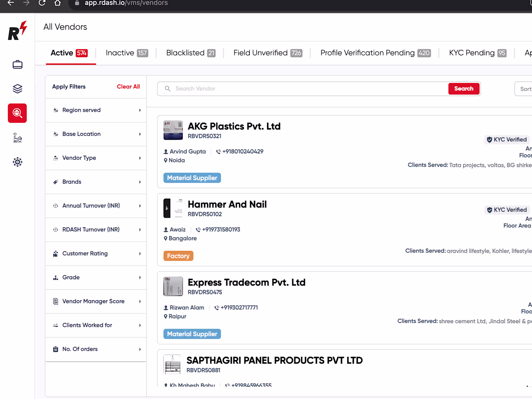The width and height of the screenshot is (532, 399).
Task: Open the Blacklisted vendors tab
Action: click(191, 53)
